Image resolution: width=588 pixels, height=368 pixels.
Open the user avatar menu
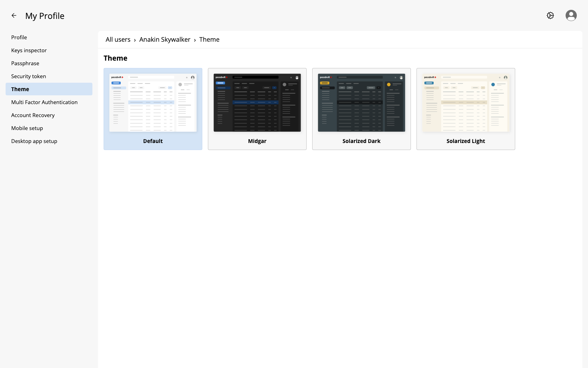click(x=571, y=15)
